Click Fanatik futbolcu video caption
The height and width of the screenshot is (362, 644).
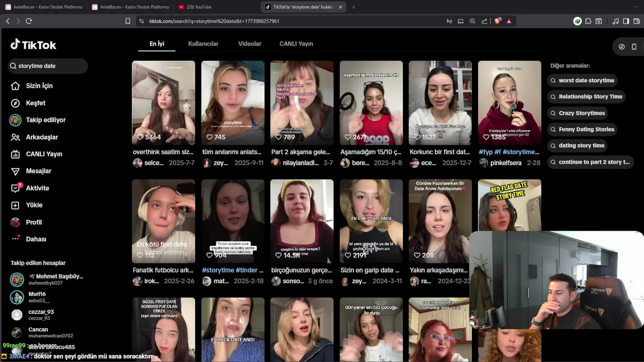point(164,270)
